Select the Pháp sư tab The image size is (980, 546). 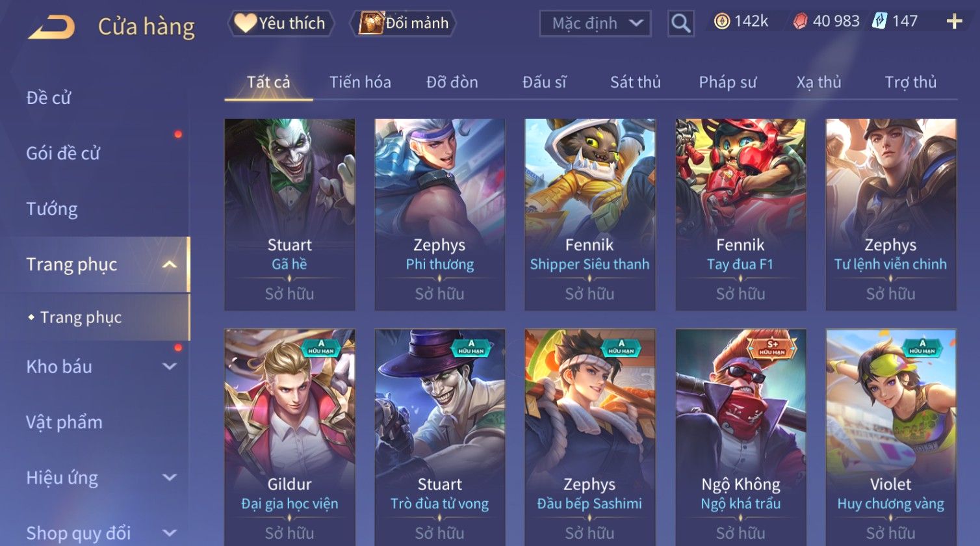tap(727, 83)
